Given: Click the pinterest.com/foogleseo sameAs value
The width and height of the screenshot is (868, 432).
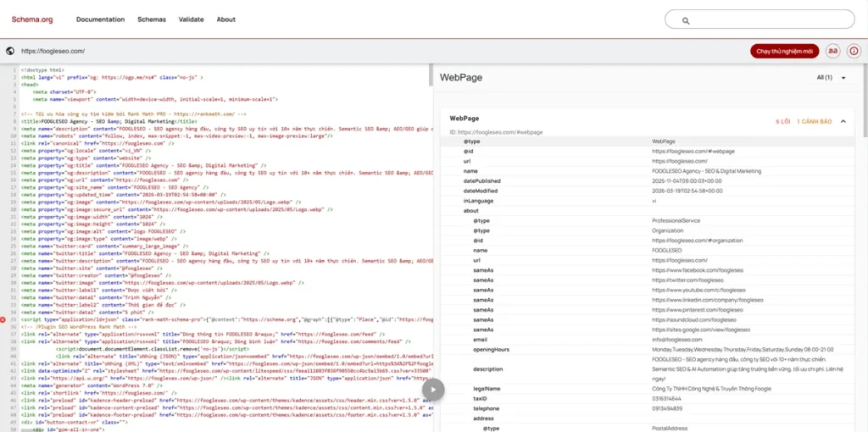Looking at the screenshot, I should (698, 310).
